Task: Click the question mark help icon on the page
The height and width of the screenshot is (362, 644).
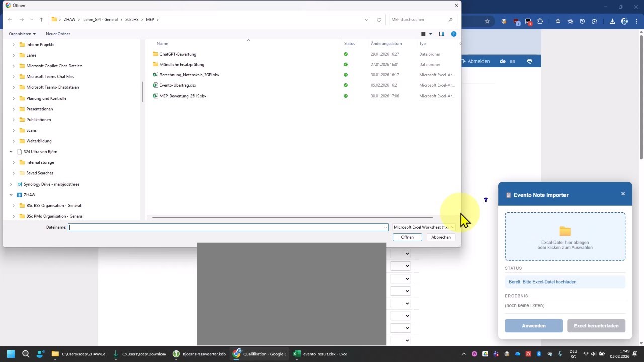Action: (x=486, y=200)
